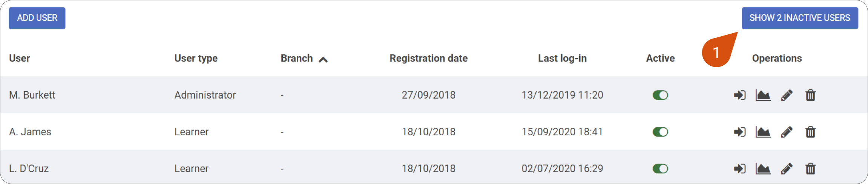Delete L. D'Cruz using trash icon
Viewport: 868px width, 184px height.
coord(810,169)
